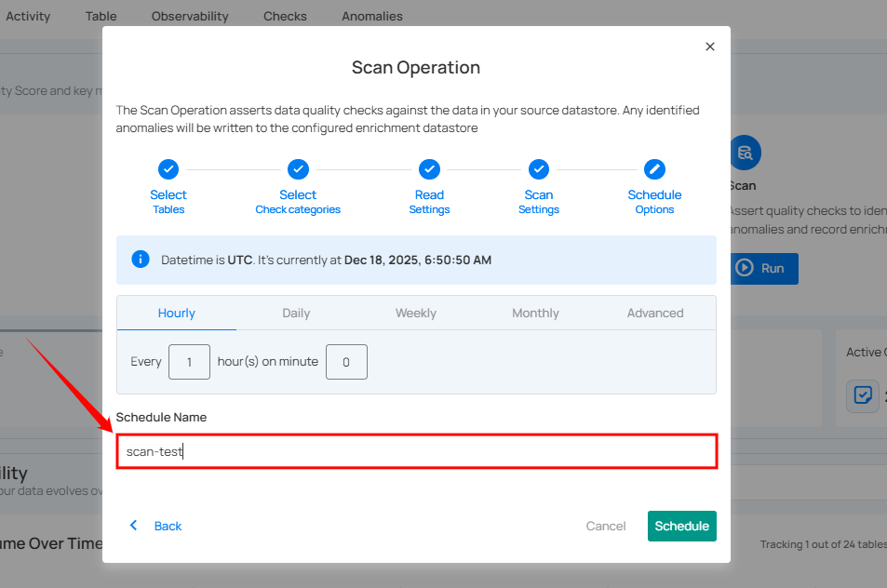Screen dimensions: 887x588
Task: Click the hours interval input field
Action: coord(189,362)
